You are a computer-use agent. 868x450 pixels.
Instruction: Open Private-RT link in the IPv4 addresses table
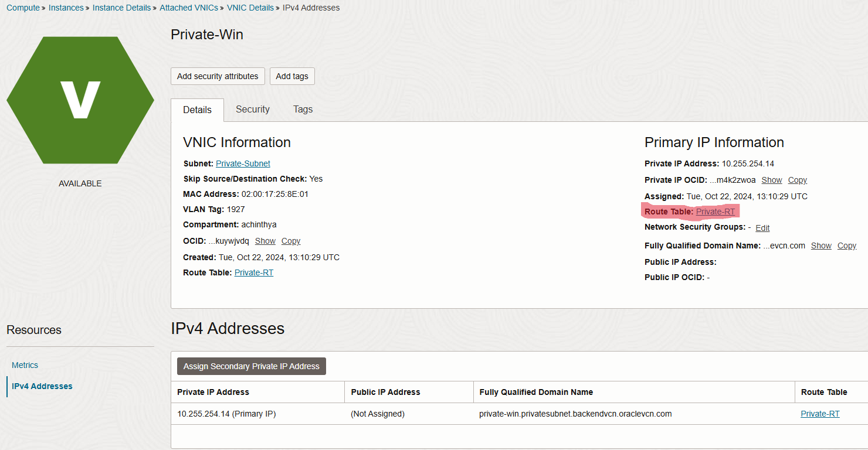pyautogui.click(x=819, y=413)
